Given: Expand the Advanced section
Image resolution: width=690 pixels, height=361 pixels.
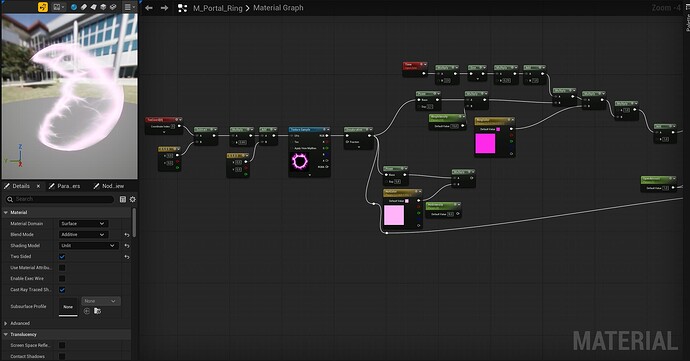Looking at the screenshot, I should pos(6,324).
